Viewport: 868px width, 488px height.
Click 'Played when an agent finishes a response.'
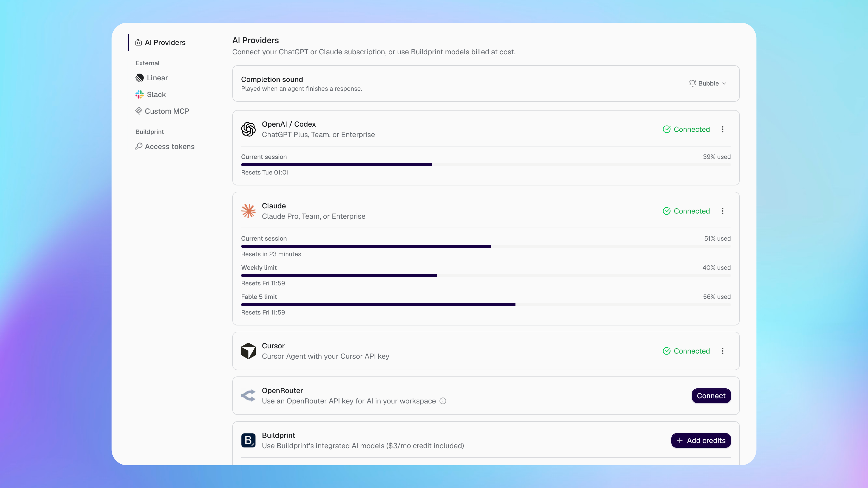coord(302,89)
